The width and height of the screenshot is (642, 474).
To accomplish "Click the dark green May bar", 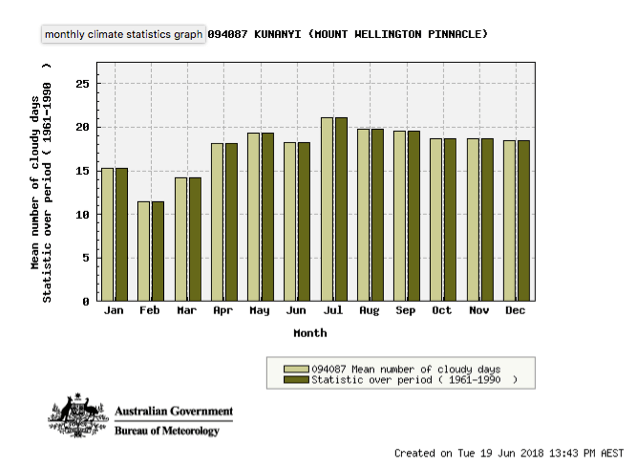I will point(268,217).
